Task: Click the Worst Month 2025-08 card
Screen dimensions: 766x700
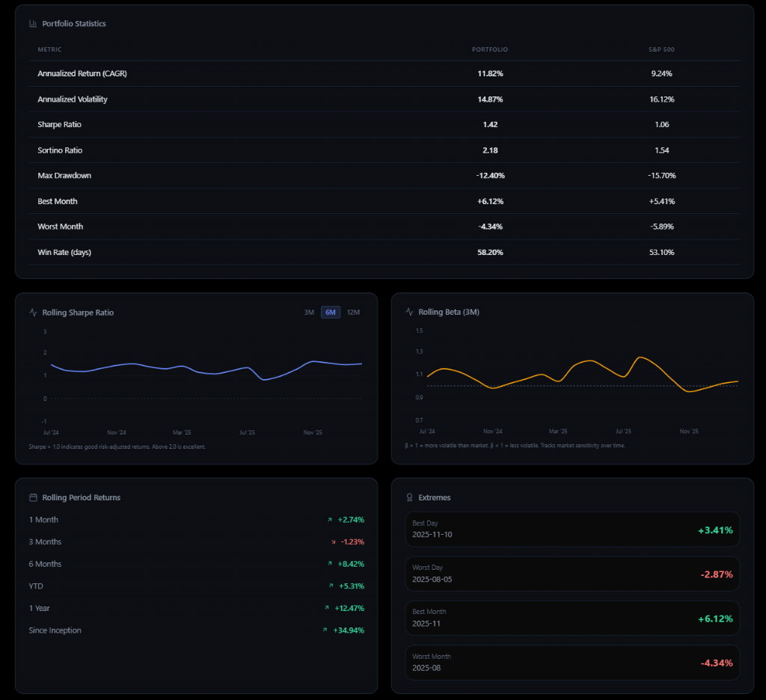Action: pyautogui.click(x=572, y=663)
